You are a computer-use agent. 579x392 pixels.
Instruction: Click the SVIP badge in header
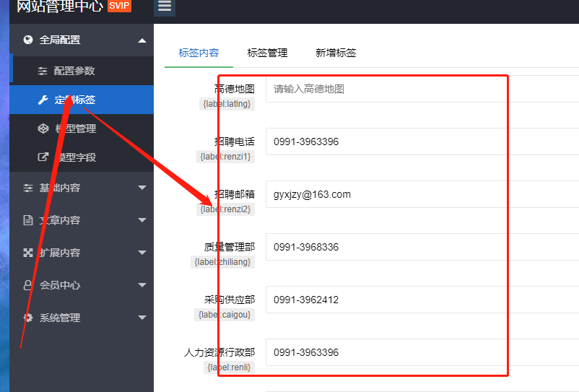point(119,6)
